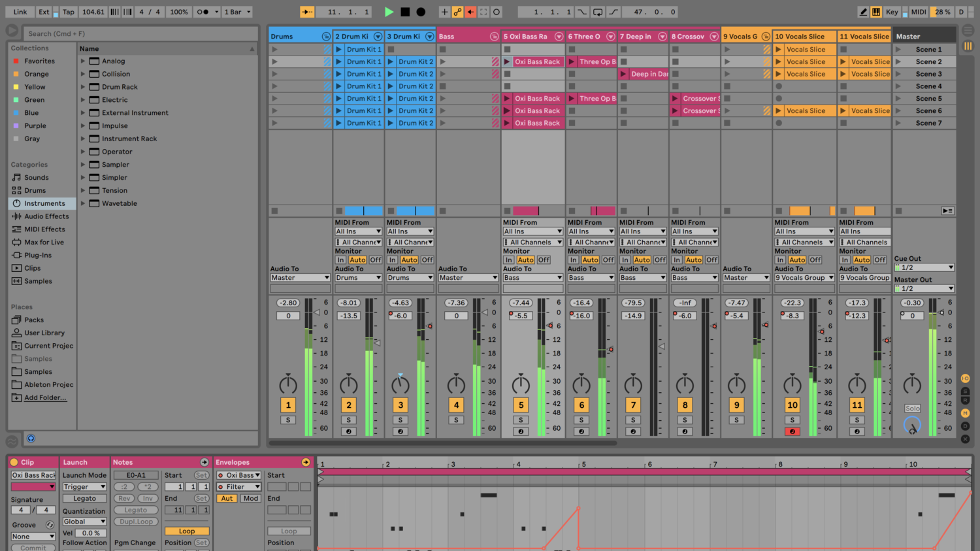The width and height of the screenshot is (980, 551).
Task: Select the Audio Effects browser category
Action: tap(42, 216)
